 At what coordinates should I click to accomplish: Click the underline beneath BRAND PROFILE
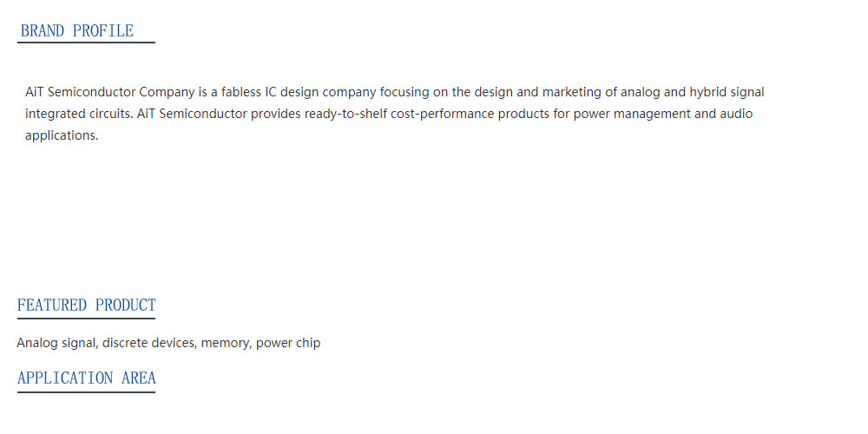[x=86, y=42]
